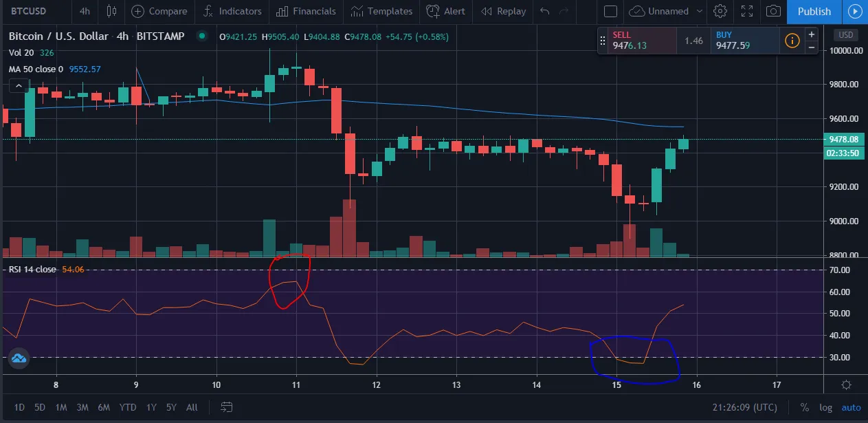Image resolution: width=868 pixels, height=423 pixels.
Task: Click the SELL 9476.13 button
Action: tap(643, 41)
